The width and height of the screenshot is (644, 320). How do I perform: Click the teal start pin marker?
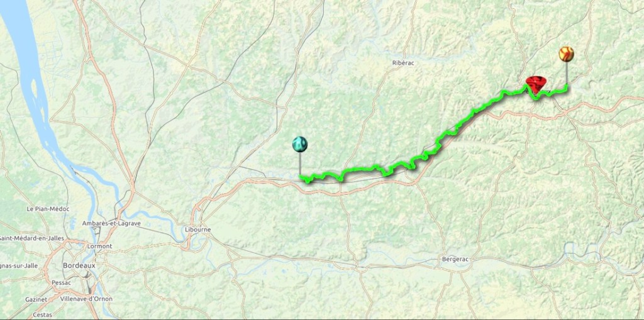point(300,144)
